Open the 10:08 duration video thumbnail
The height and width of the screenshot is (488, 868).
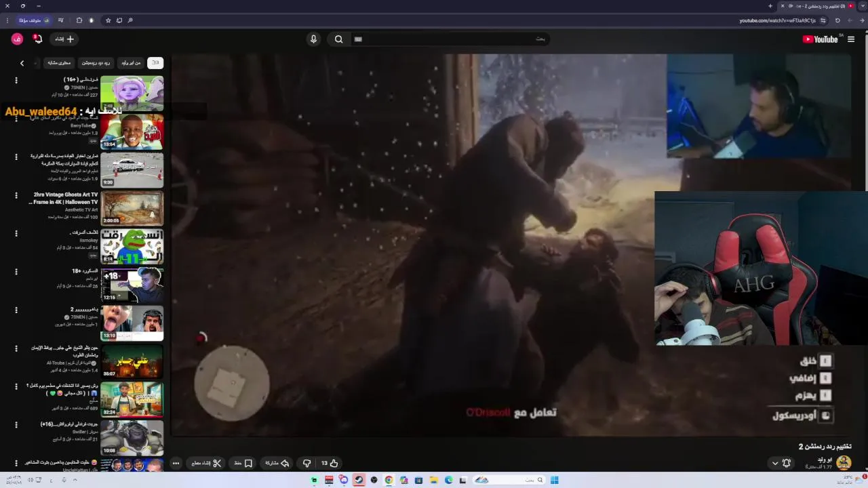coord(132,438)
